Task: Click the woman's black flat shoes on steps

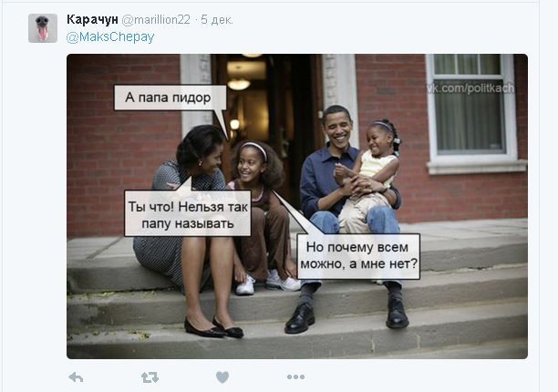Action: [214, 328]
